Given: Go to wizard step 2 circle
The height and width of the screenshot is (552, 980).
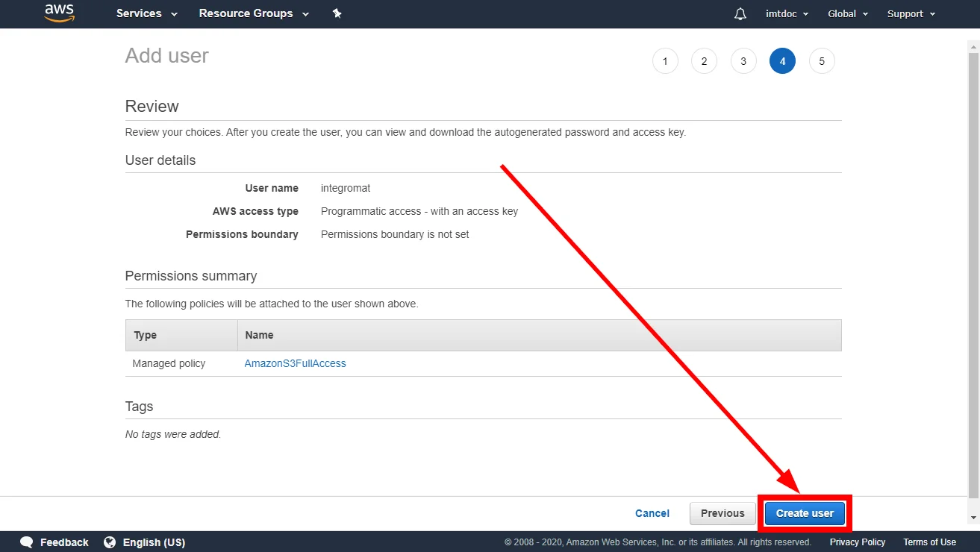Looking at the screenshot, I should click(704, 61).
